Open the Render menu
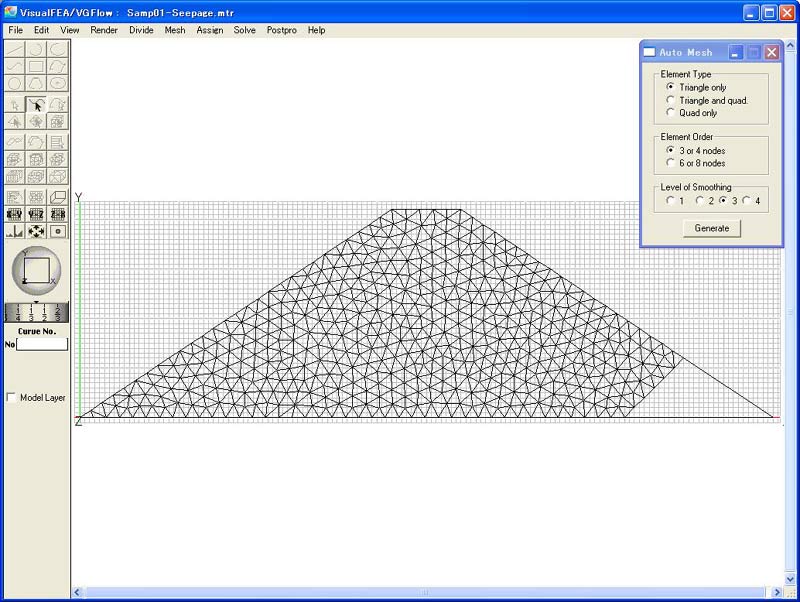 104,30
